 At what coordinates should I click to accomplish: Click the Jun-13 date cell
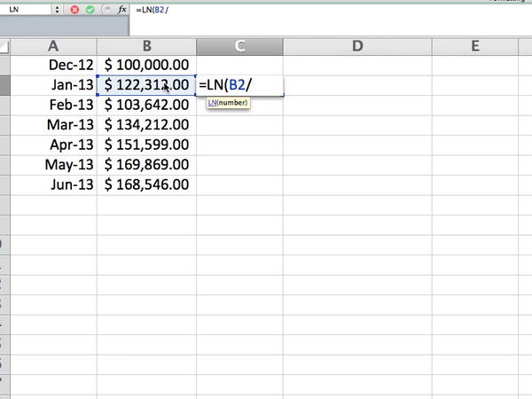point(53,185)
